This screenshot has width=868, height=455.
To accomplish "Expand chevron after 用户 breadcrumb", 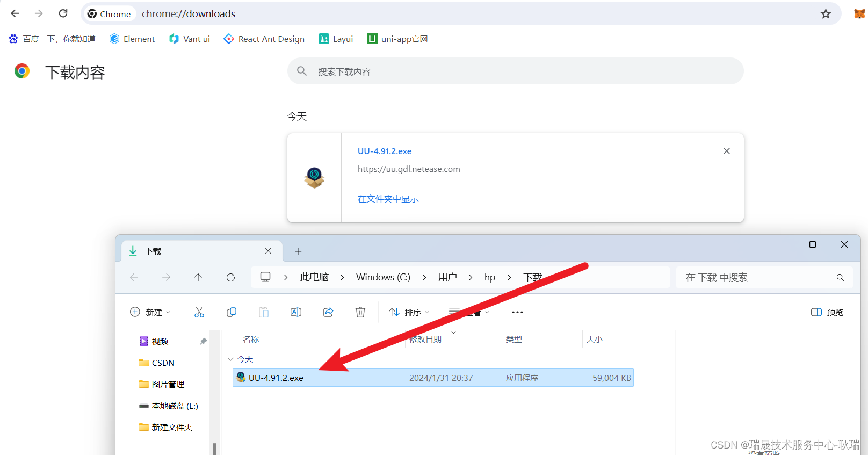I will (471, 277).
